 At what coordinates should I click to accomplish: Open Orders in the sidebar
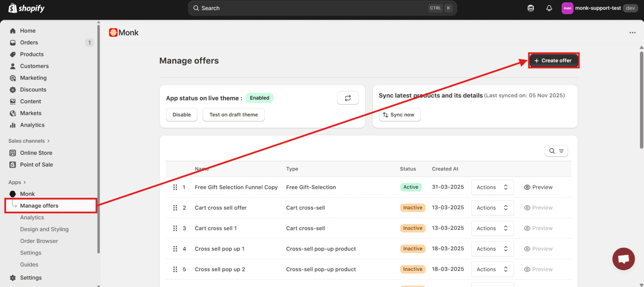click(29, 42)
